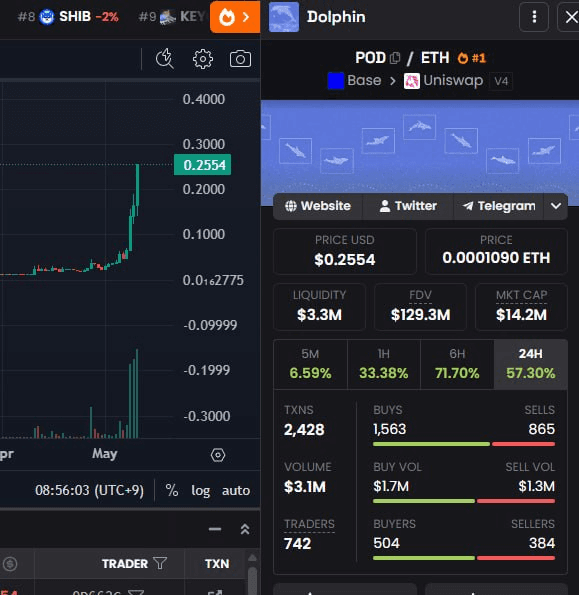Click the VOLUME $3.1M value
This screenshot has height=595, width=579.
(x=305, y=487)
